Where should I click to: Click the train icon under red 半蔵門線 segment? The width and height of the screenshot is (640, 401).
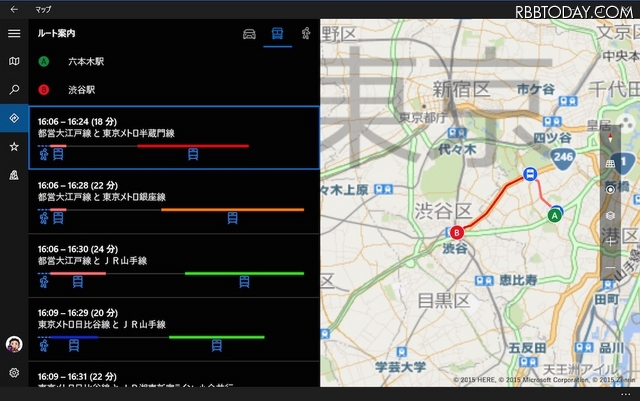coord(193,154)
